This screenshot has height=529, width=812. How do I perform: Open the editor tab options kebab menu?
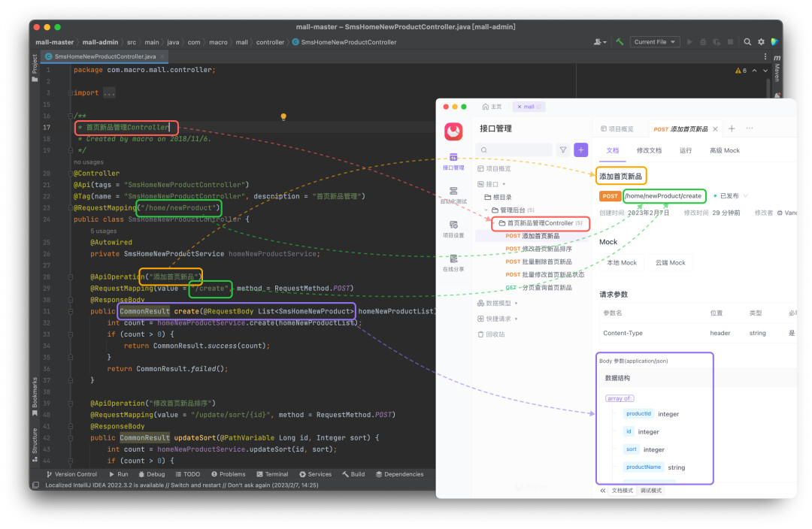(x=765, y=56)
